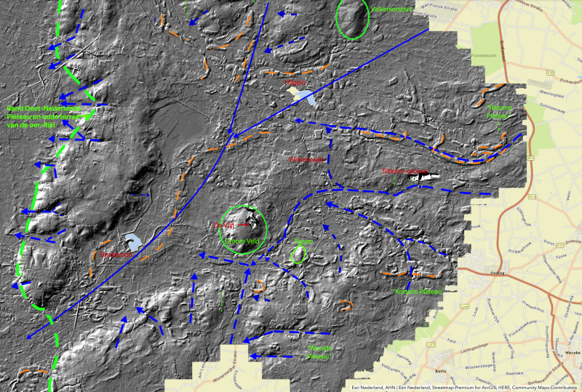
Task: Select the green 'Pasop' label
Action: tap(303, 241)
